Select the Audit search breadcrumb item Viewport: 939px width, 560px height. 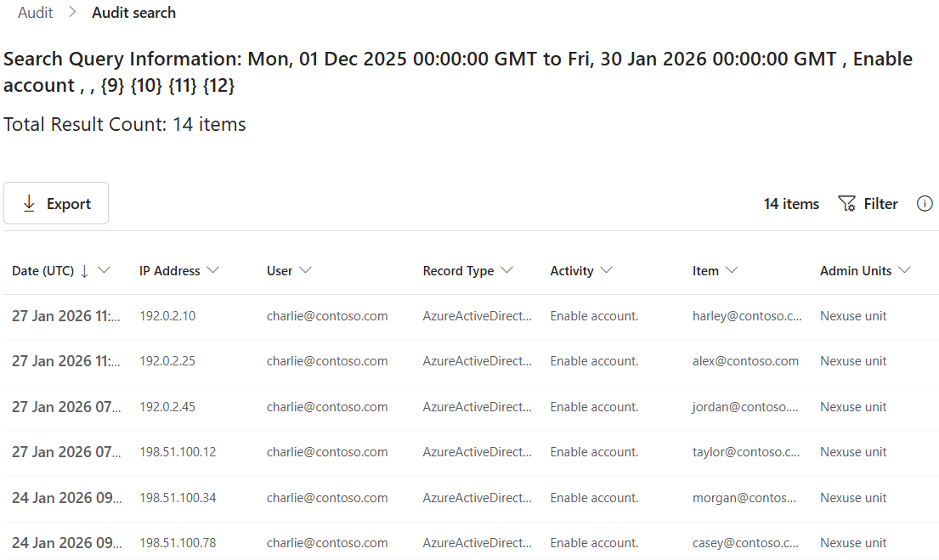coord(133,12)
